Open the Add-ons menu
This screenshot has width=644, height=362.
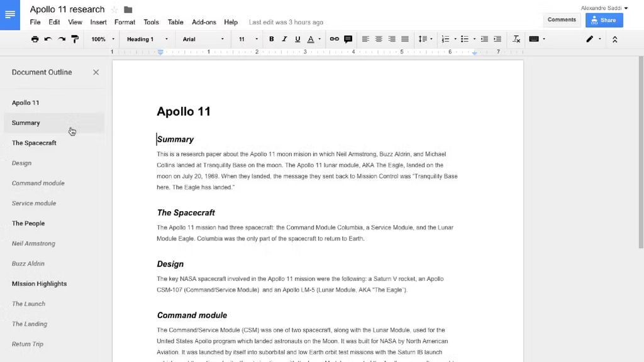tap(204, 22)
